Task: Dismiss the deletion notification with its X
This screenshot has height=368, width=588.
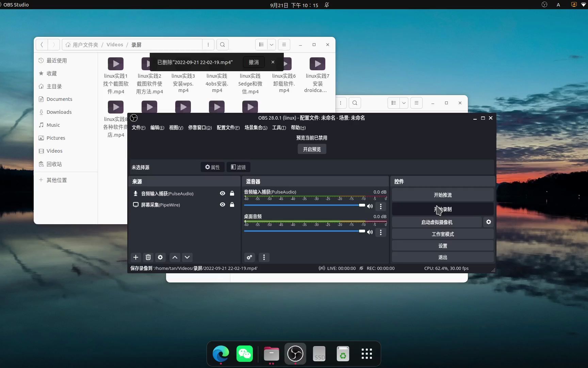Action: (x=273, y=62)
